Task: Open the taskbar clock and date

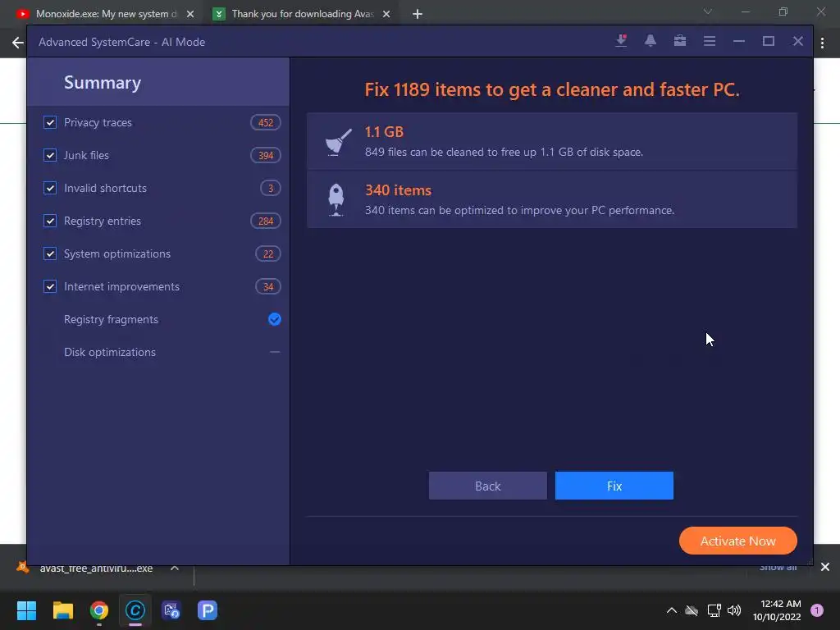Action: click(777, 610)
